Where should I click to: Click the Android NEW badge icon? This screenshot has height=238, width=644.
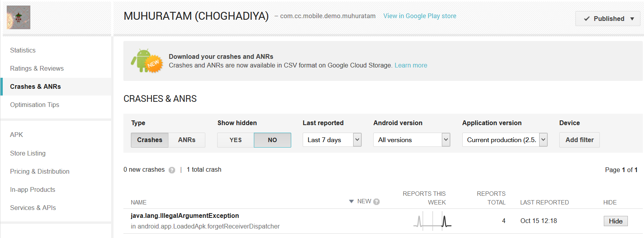click(x=147, y=61)
